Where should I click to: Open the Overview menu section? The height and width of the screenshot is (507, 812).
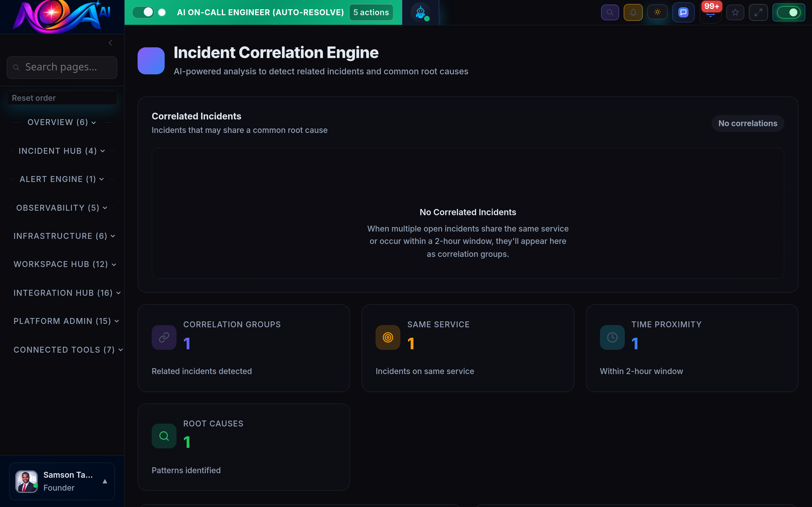click(x=61, y=122)
